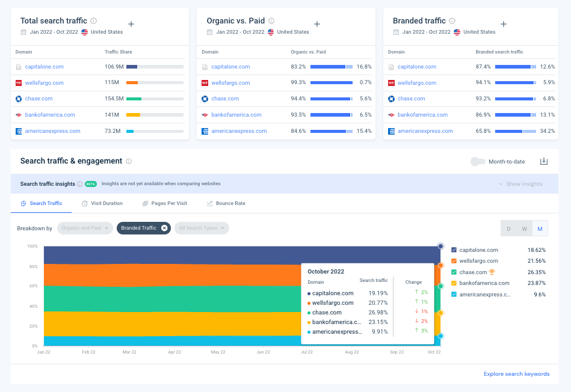Click capitalone.com organic vs paid bar (83.2%)
This screenshot has height=392, width=571.
[x=332, y=67]
